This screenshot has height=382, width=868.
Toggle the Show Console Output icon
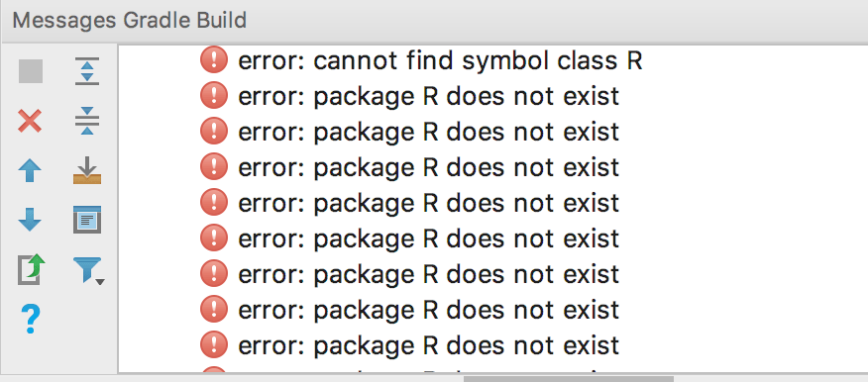(87, 220)
